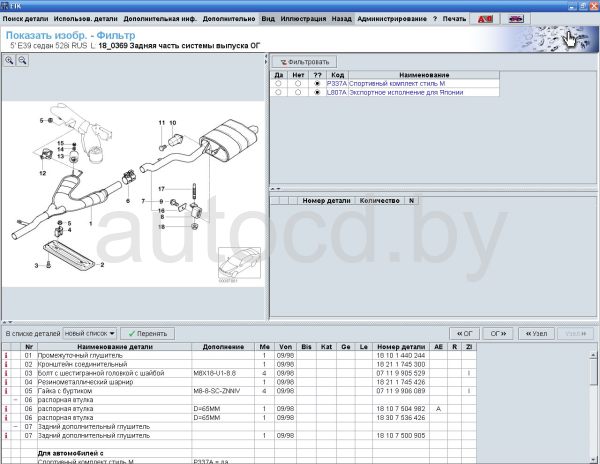Click the Для автомобилей с row
600x464 pixels.
[239, 453]
